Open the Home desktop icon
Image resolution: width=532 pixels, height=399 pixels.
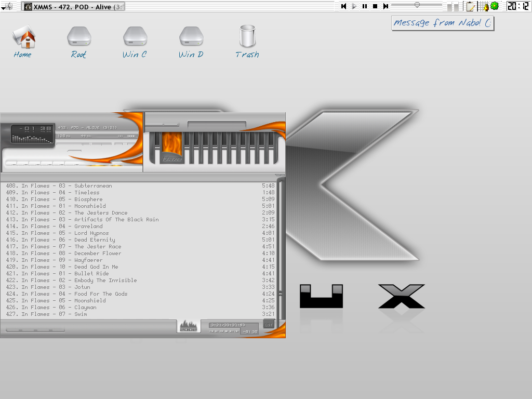23,42
